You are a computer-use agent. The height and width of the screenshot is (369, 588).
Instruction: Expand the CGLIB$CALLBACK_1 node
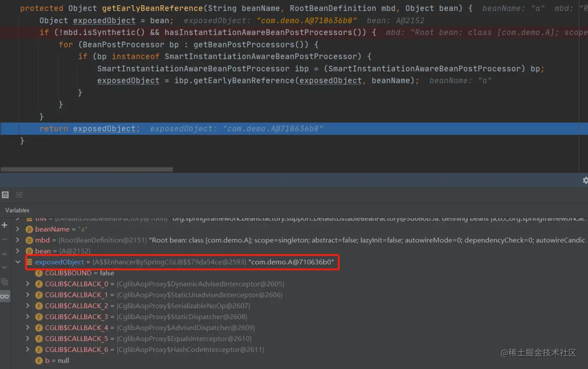pyautogui.click(x=28, y=295)
